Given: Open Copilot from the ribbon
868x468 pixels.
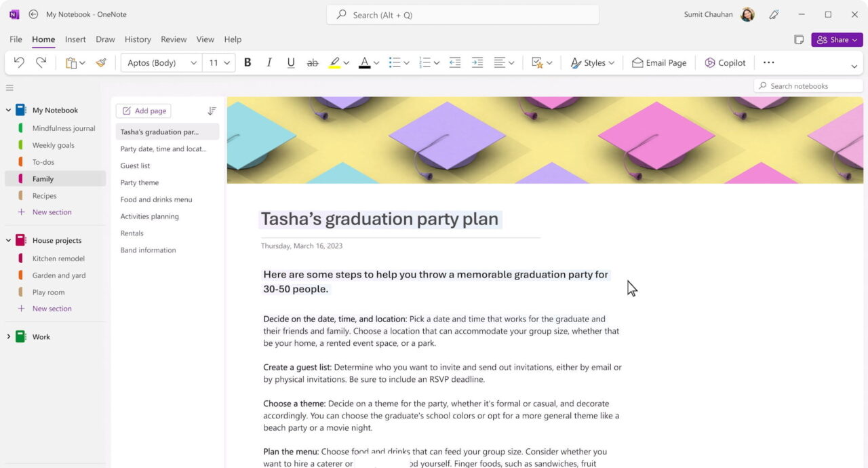Looking at the screenshot, I should (725, 62).
